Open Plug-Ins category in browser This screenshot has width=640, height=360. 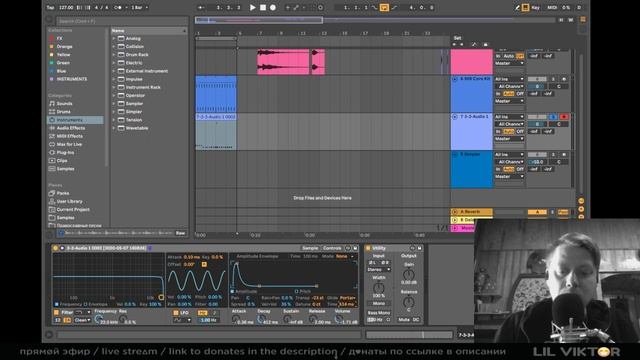[65, 153]
